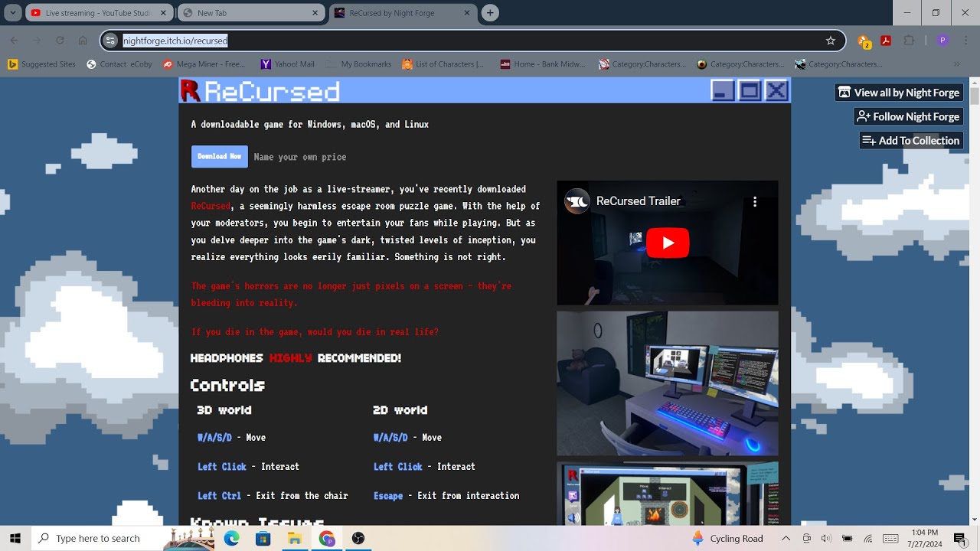Click the red ReCursed link in description
980x551 pixels.
[211, 206]
